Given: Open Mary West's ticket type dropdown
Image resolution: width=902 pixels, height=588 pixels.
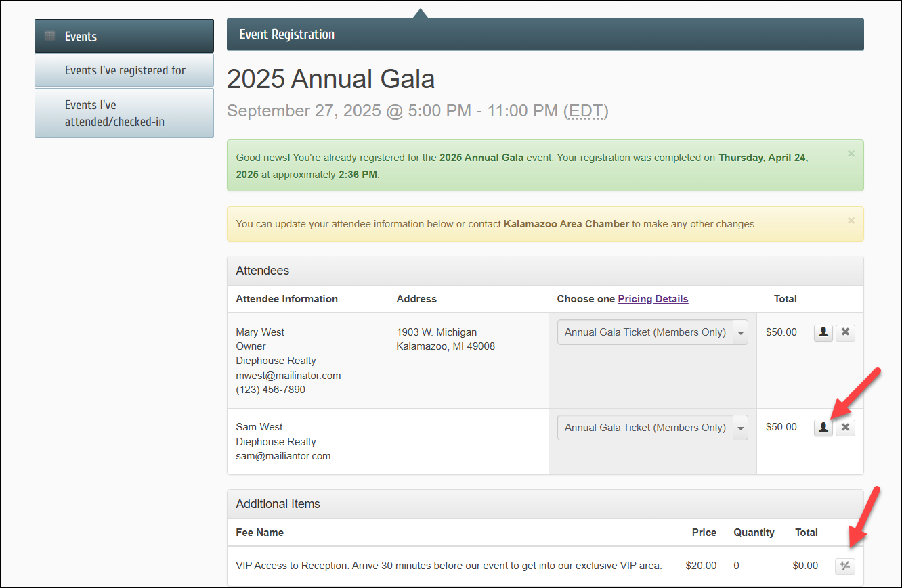Looking at the screenshot, I should tap(652, 332).
